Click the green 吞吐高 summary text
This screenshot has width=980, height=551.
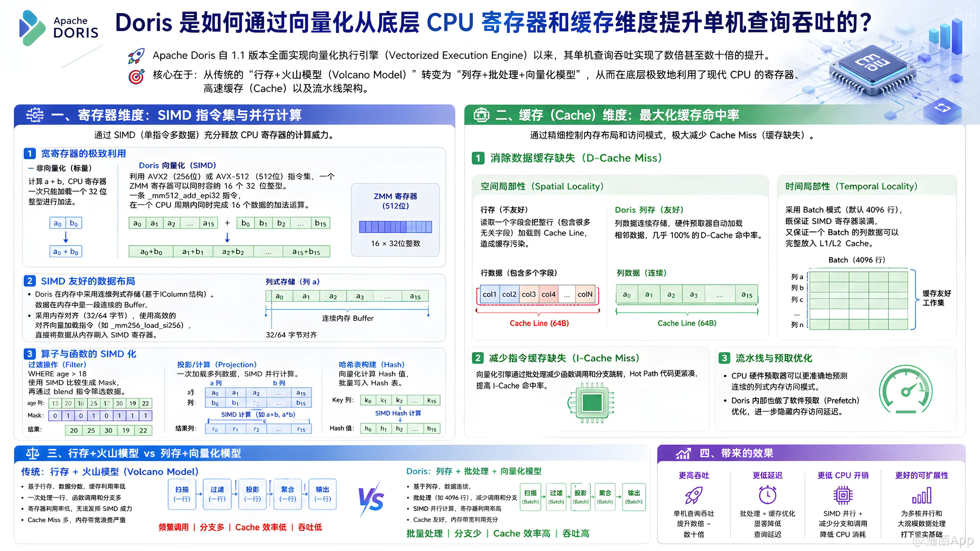[x=575, y=533]
